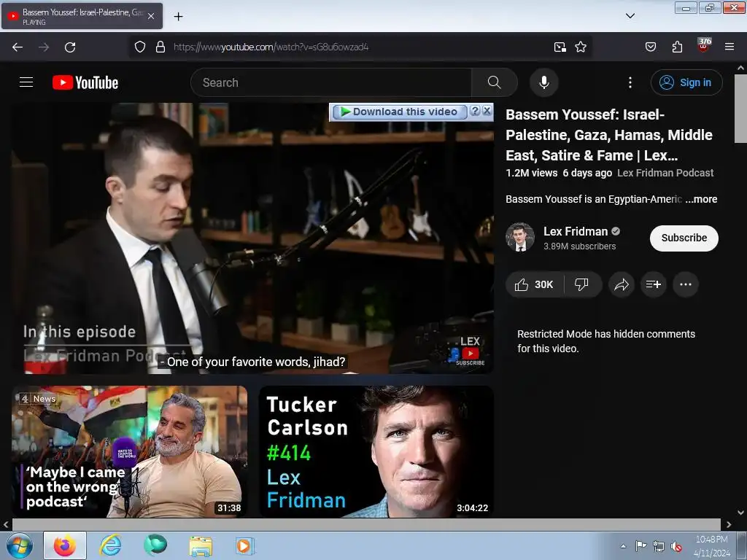
Task: Open Windows Explorer folder in taskbar
Action: tap(201, 545)
